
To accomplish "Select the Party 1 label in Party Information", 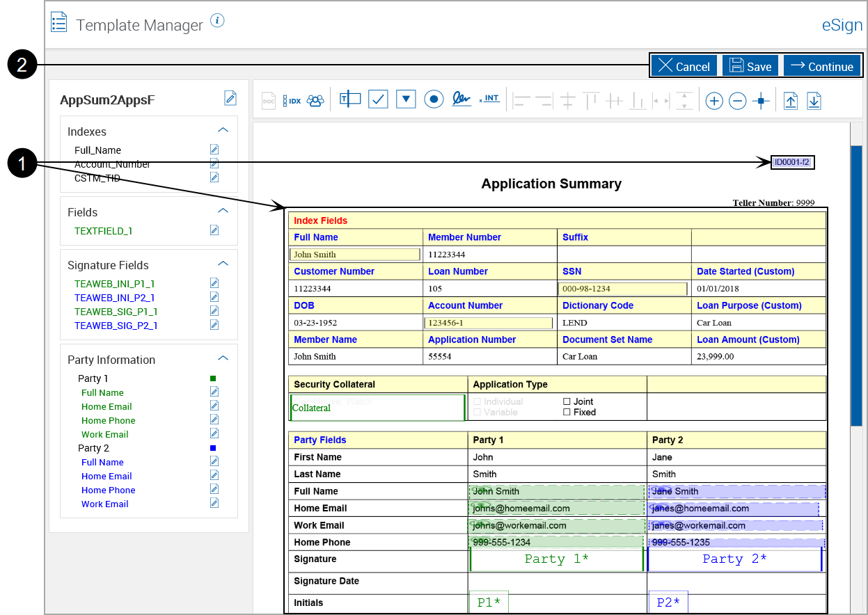I will click(x=93, y=378).
